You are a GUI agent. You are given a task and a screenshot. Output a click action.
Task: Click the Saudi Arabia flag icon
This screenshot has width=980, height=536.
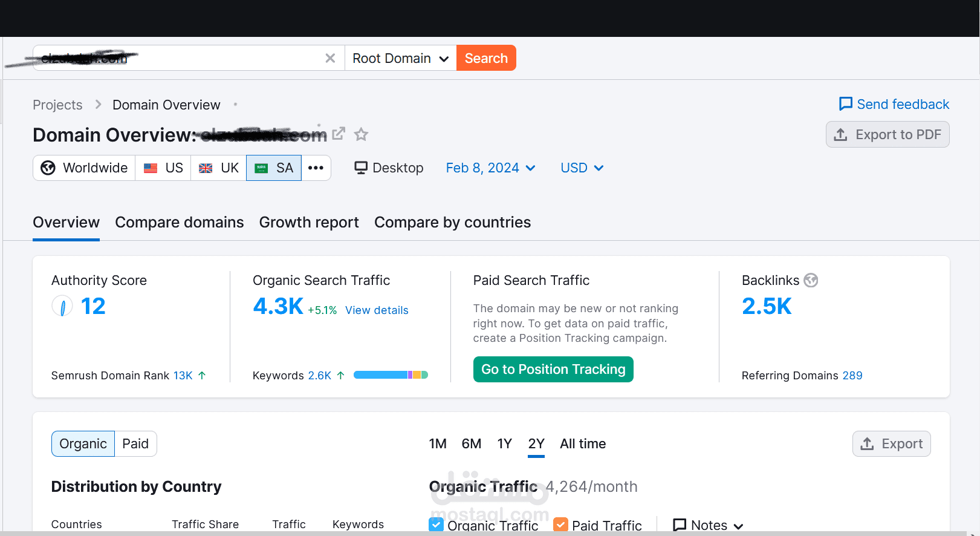pyautogui.click(x=261, y=168)
